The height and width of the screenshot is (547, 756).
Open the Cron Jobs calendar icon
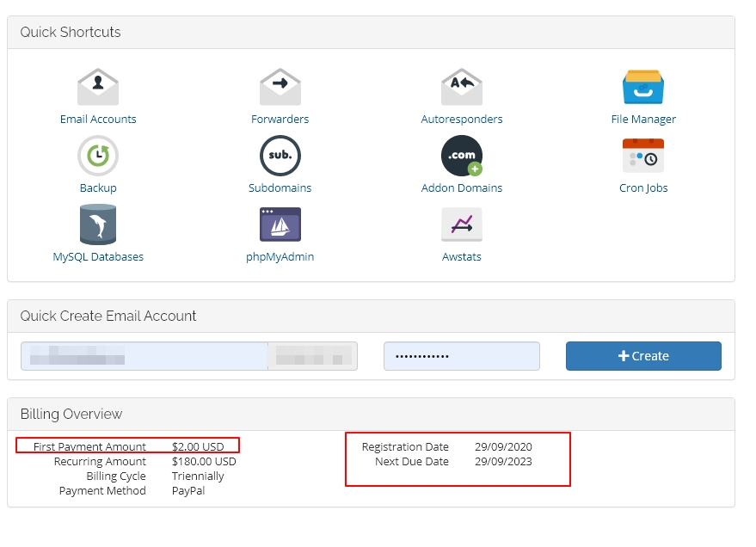point(643,157)
